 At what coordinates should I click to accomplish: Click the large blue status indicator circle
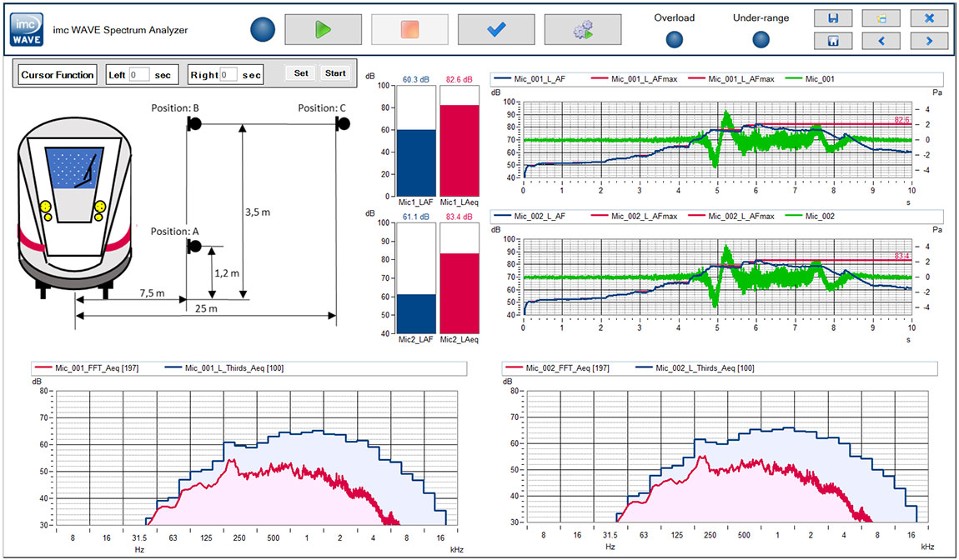[x=263, y=30]
